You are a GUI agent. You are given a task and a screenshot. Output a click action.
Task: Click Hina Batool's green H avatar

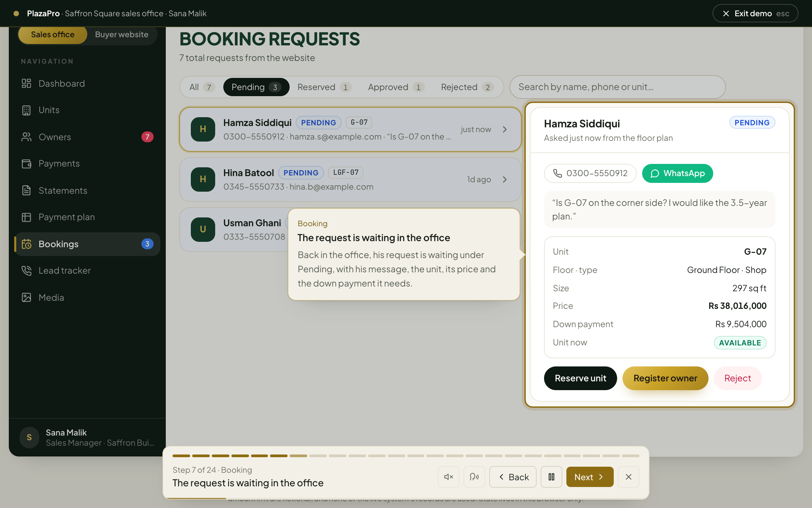[x=203, y=179]
